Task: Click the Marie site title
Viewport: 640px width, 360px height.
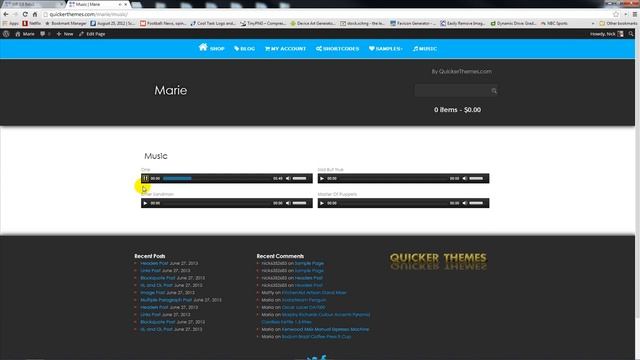Action: 171,90
